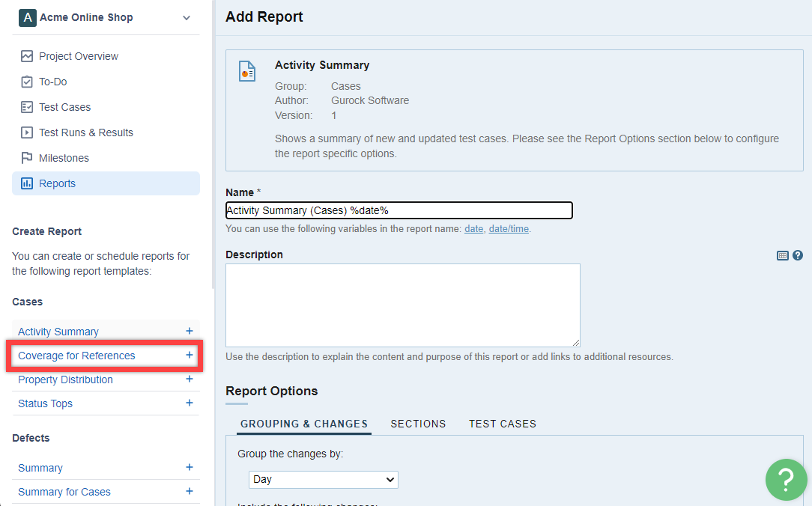Click the plus icon beside Defects Summary
The width and height of the screenshot is (812, 506).
(x=190, y=467)
